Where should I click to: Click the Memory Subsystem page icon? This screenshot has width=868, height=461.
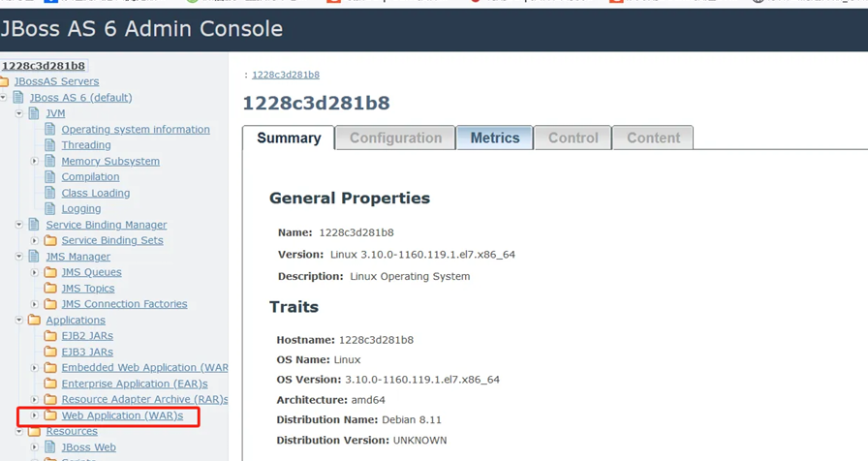[x=49, y=161]
